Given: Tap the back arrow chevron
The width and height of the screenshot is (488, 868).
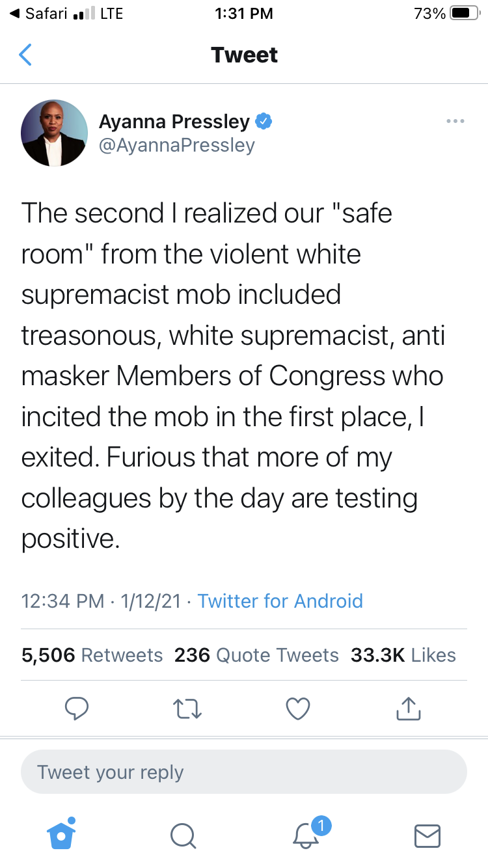Looking at the screenshot, I should (x=25, y=55).
